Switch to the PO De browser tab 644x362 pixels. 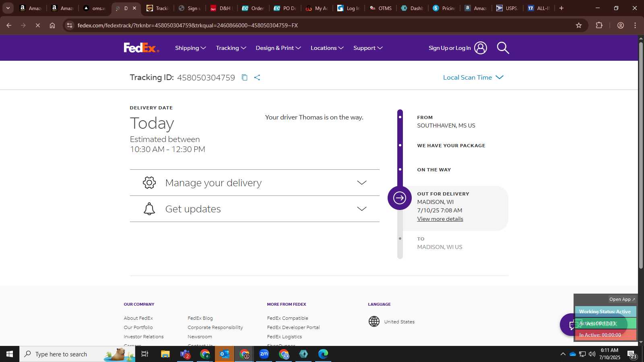coord(285,8)
